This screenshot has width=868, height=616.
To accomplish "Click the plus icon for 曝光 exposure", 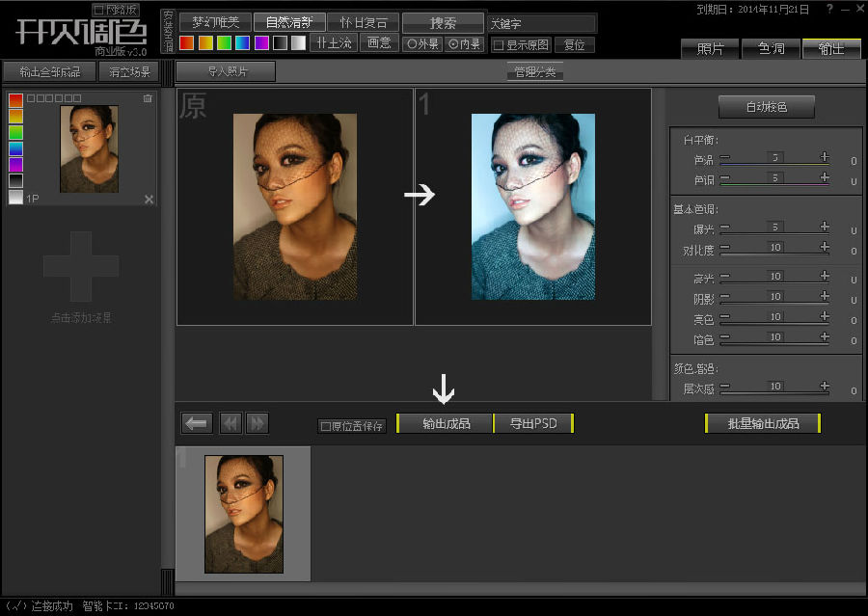I will [825, 227].
